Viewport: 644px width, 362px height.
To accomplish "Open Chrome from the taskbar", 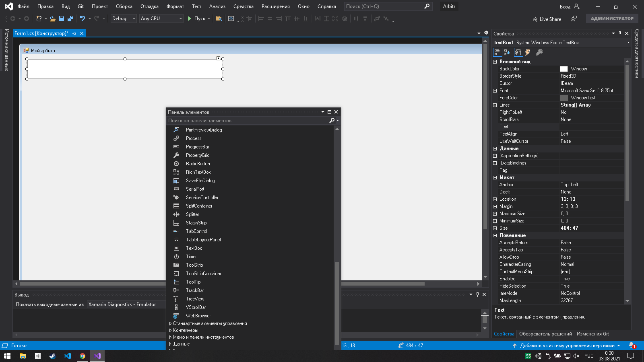I will pos(83,356).
